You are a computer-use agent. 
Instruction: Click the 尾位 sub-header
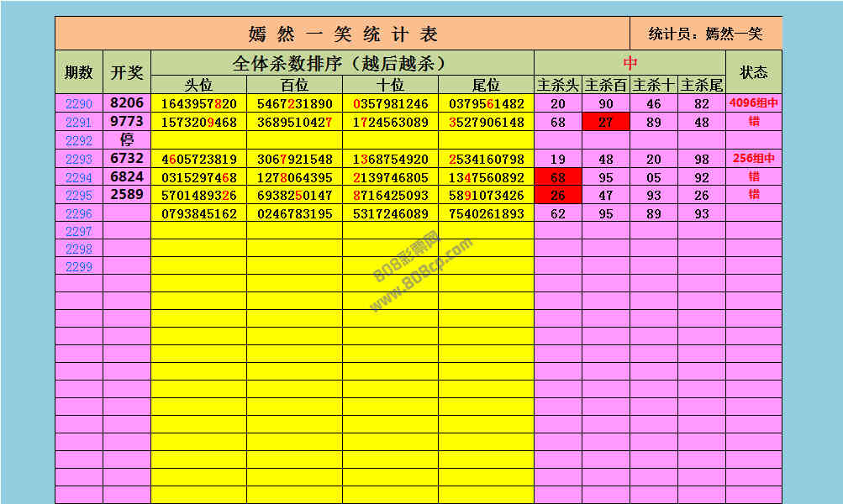(x=486, y=85)
